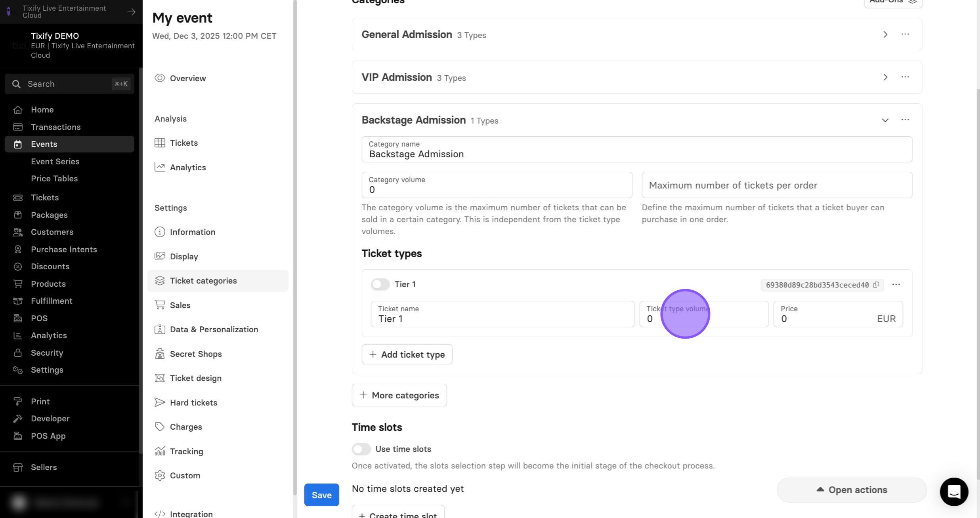Save the event changes

(x=321, y=495)
